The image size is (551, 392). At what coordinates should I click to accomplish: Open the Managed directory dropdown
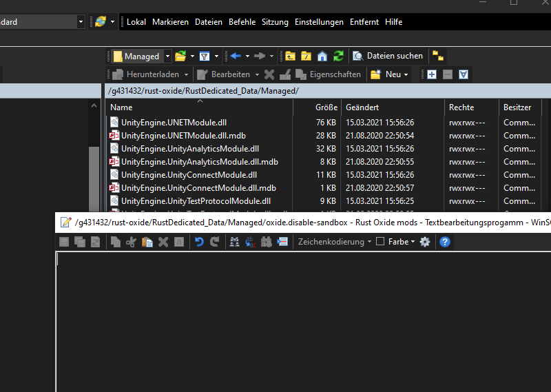[167, 56]
